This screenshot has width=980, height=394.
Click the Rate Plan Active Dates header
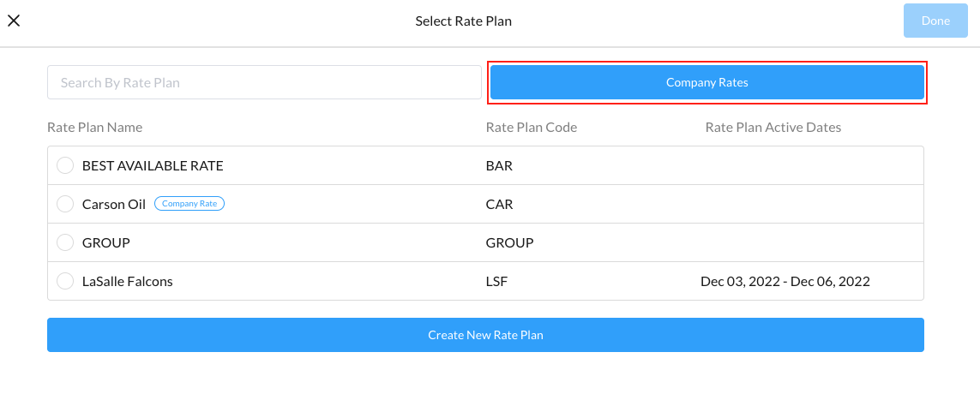[773, 128]
